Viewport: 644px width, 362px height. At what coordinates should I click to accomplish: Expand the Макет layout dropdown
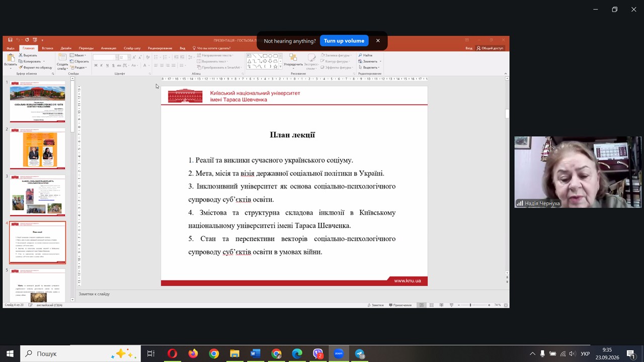(x=77, y=55)
